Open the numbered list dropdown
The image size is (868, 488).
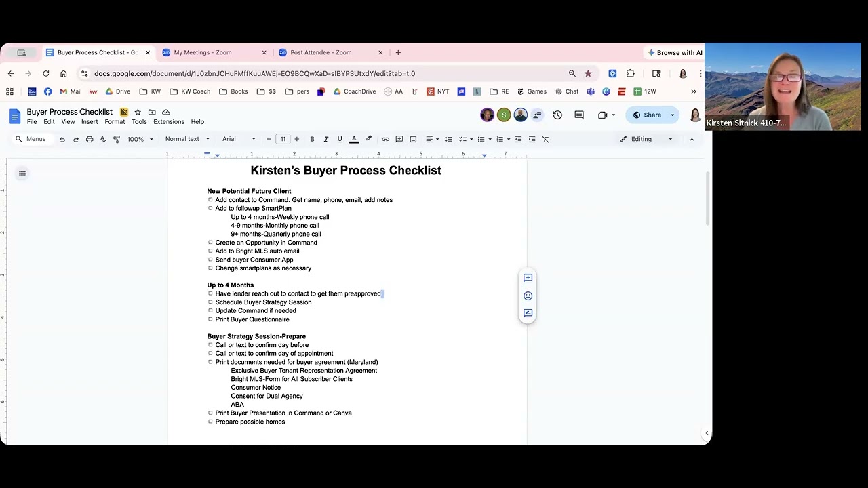[x=502, y=139]
